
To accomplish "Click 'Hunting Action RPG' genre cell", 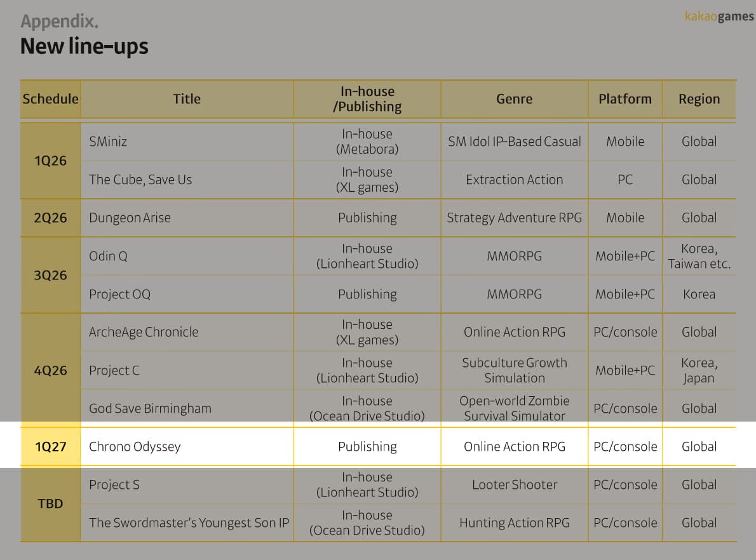I will pos(515,523).
